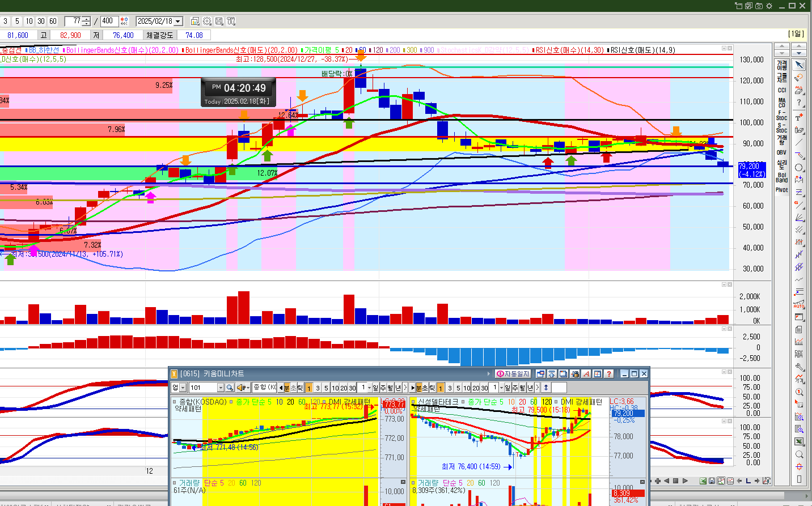Viewport: 812px width, 506px height.
Task: Toggle the Pivot indicator in right panel
Action: point(781,190)
